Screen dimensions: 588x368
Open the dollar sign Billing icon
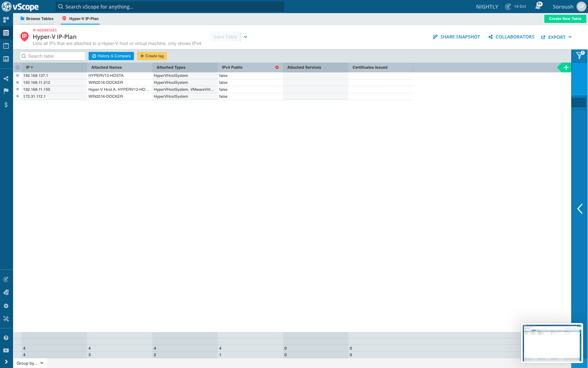coord(6,105)
